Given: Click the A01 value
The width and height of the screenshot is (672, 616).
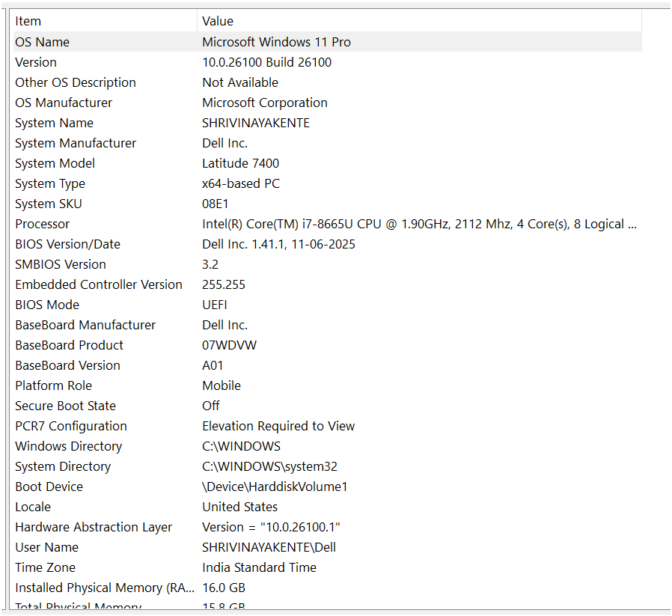Looking at the screenshot, I should click(x=213, y=365).
